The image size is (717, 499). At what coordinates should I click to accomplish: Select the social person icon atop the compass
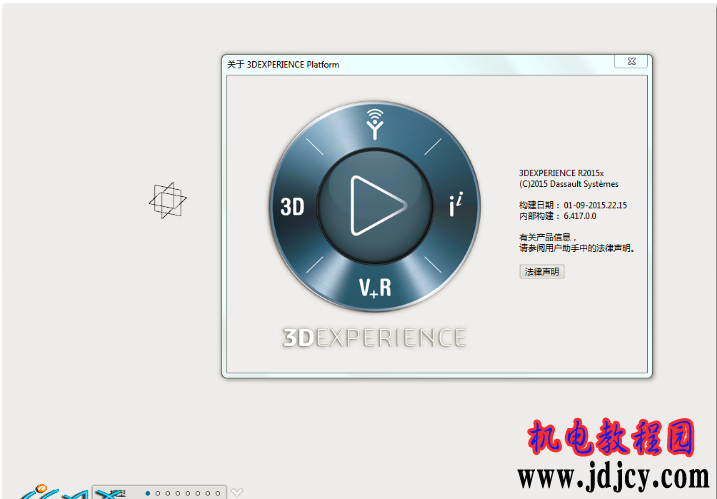[x=375, y=124]
